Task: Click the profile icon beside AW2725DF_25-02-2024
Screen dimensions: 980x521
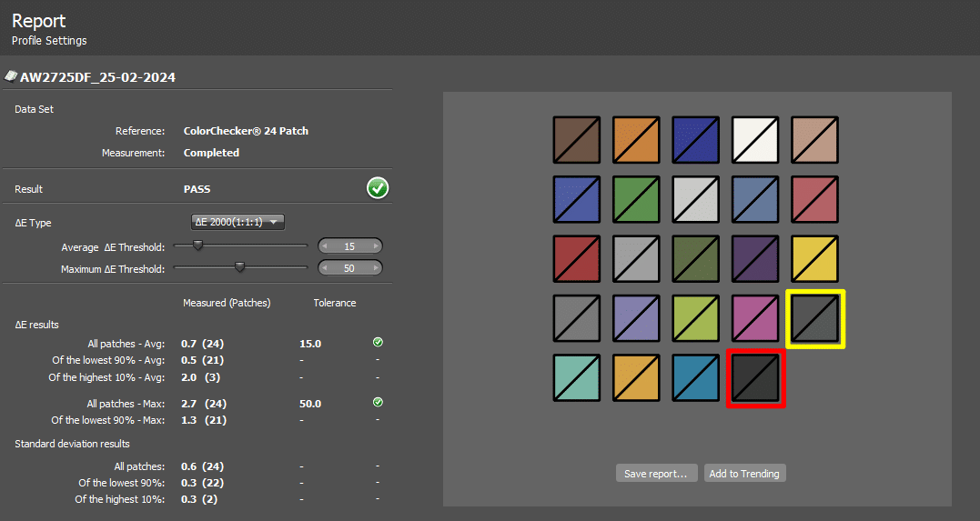Action: pos(11,76)
